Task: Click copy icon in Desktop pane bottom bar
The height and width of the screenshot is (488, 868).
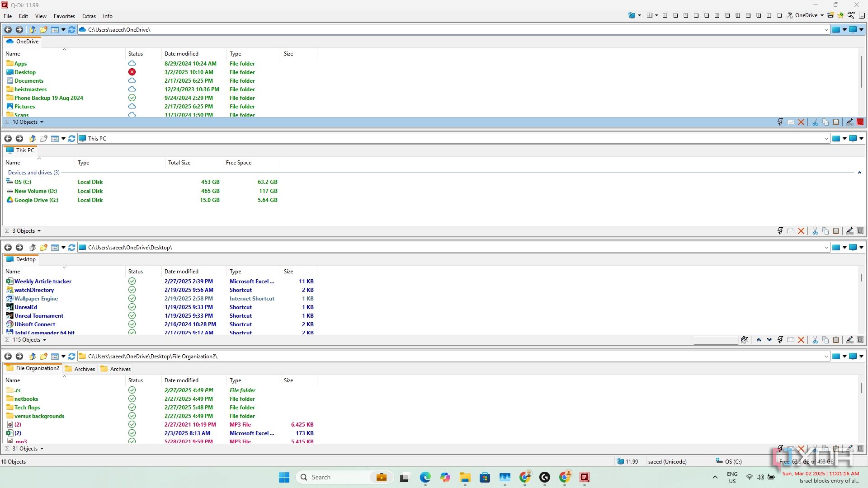Action: coord(826,340)
